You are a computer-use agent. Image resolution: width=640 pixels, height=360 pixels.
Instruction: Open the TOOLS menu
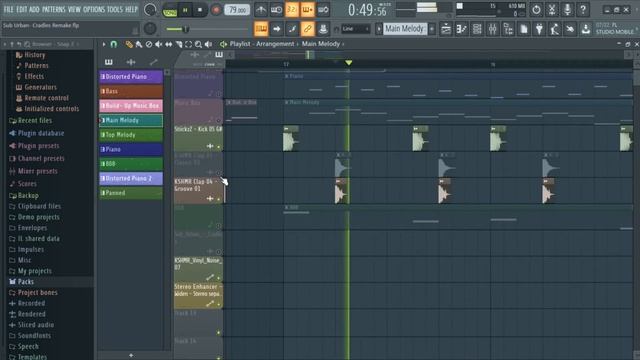(115, 9)
